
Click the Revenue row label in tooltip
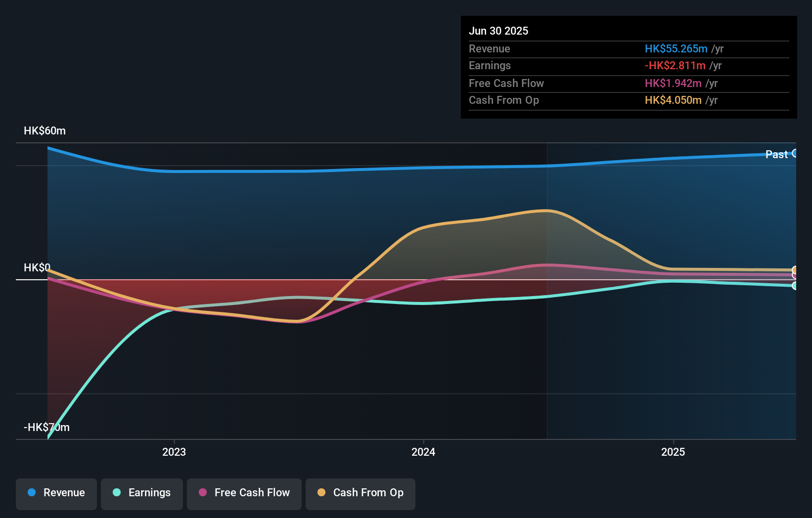489,48
